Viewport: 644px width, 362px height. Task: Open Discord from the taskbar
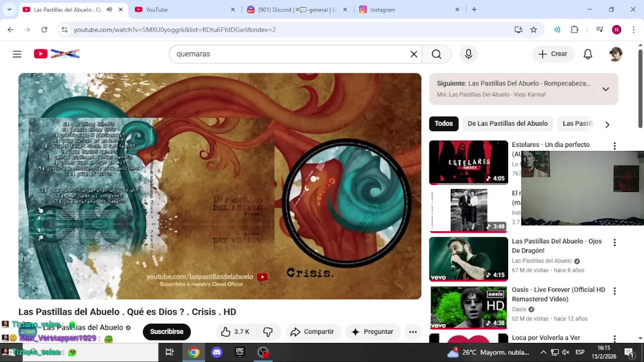[x=217, y=352]
